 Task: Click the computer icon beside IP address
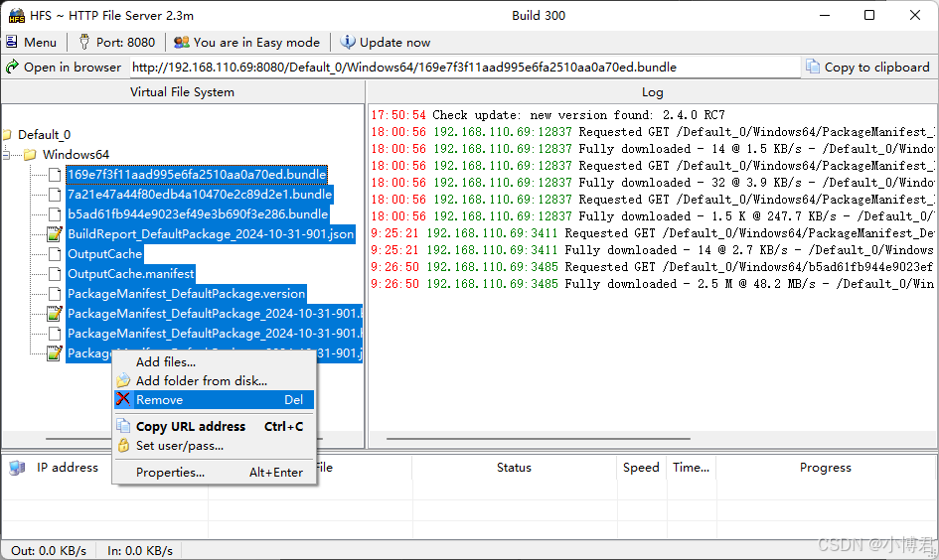click(17, 468)
